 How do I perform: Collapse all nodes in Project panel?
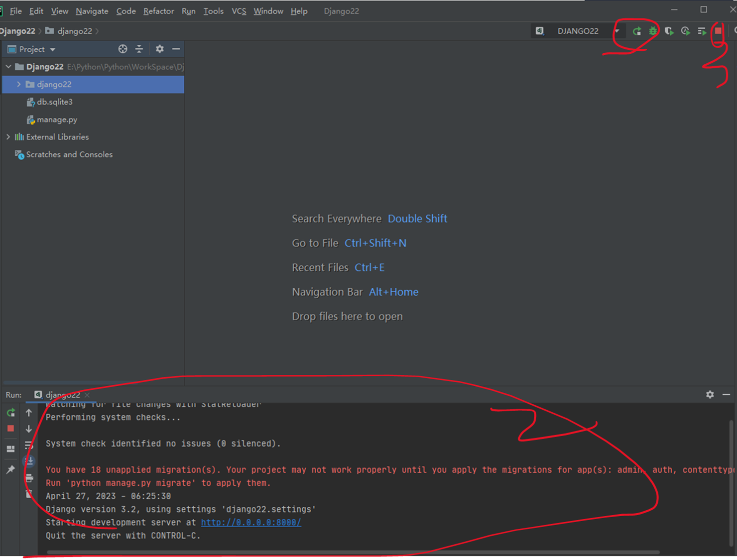click(139, 49)
